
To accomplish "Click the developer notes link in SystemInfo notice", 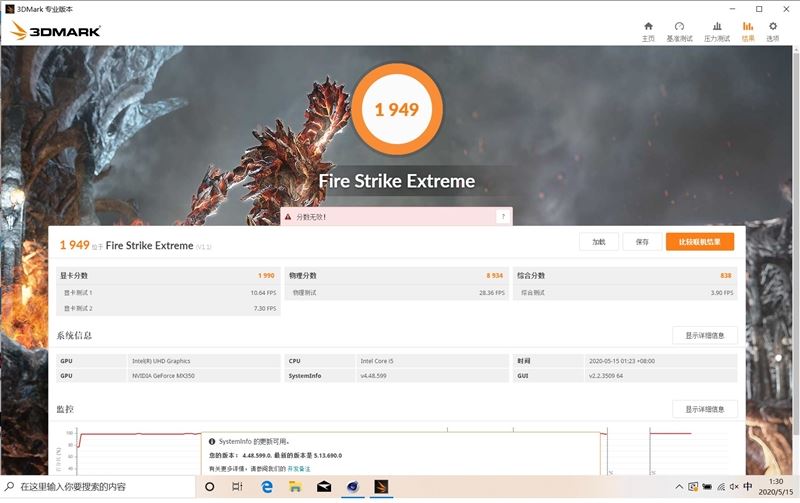I will click(298, 468).
